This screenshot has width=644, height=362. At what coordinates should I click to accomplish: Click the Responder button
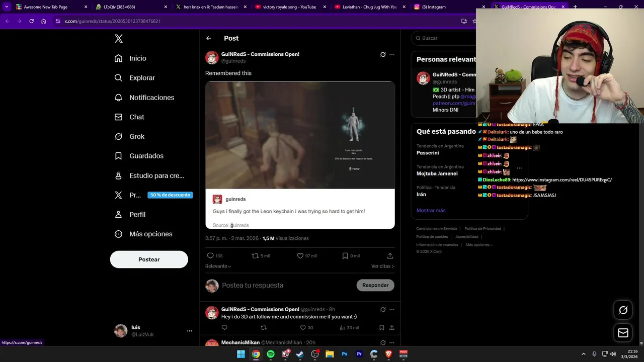(375, 285)
